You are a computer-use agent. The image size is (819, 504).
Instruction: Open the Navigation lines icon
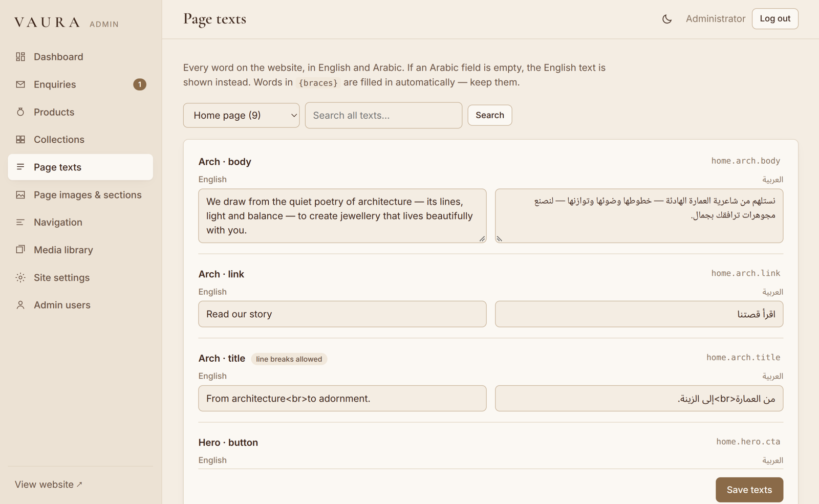tap(20, 222)
